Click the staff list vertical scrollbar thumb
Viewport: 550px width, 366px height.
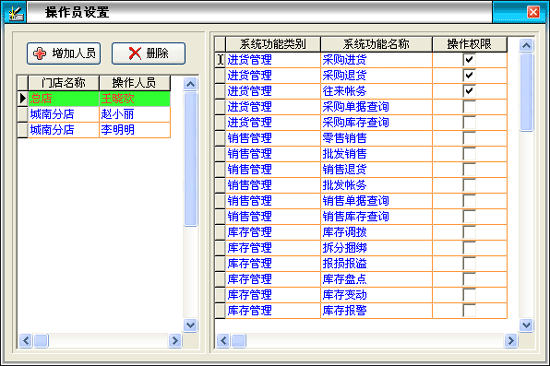[x=190, y=159]
